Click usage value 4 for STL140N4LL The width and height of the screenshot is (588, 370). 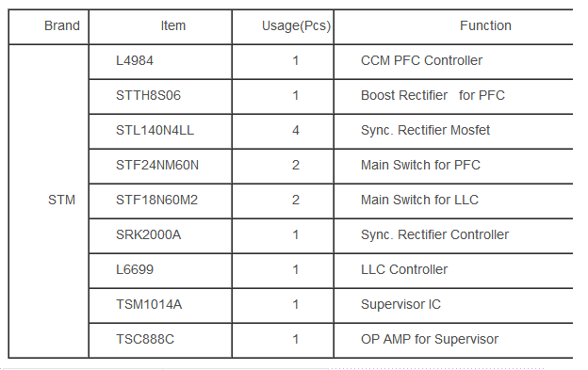(296, 130)
